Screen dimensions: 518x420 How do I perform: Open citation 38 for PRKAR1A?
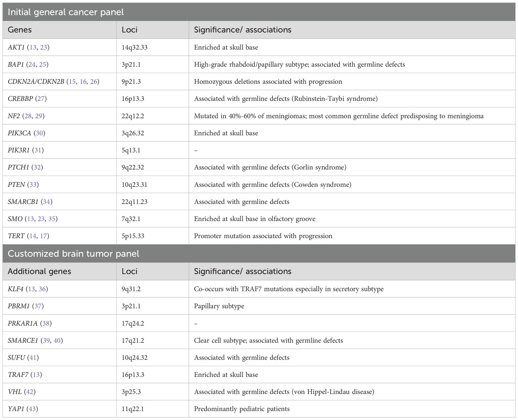pos(46,323)
